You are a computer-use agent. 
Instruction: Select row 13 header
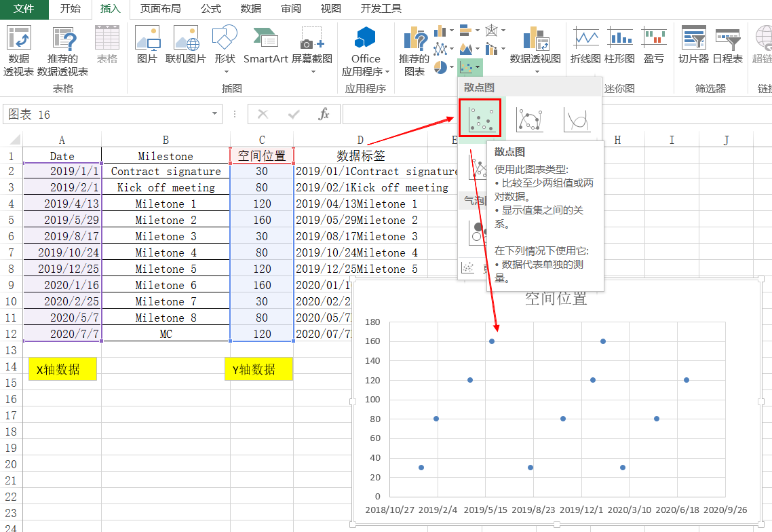pyautogui.click(x=11, y=350)
